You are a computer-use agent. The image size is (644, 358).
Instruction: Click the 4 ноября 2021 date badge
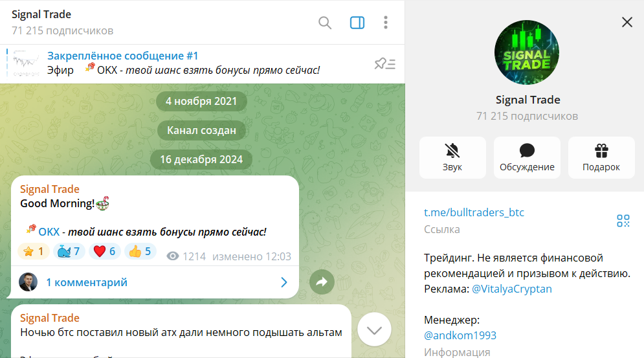pos(201,101)
